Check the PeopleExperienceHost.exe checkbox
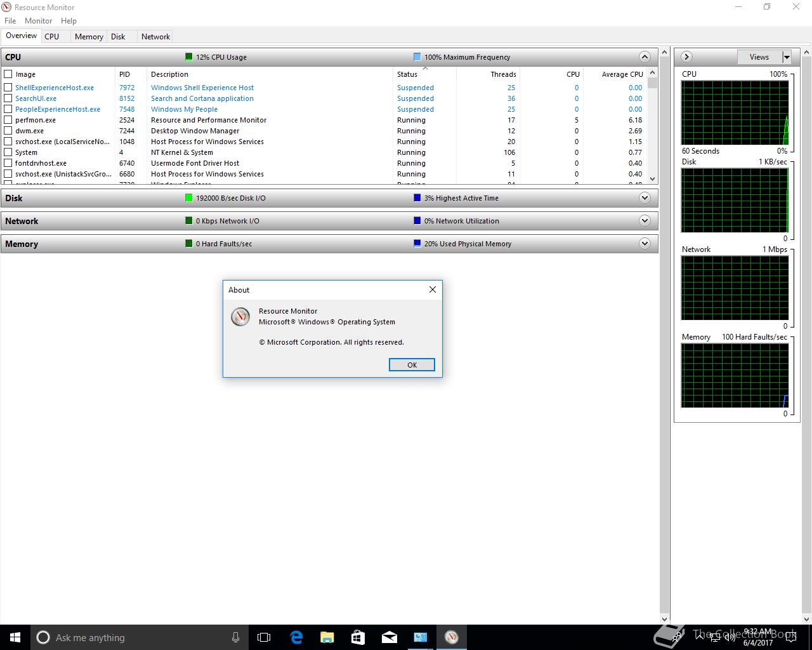812x650 pixels. point(8,109)
